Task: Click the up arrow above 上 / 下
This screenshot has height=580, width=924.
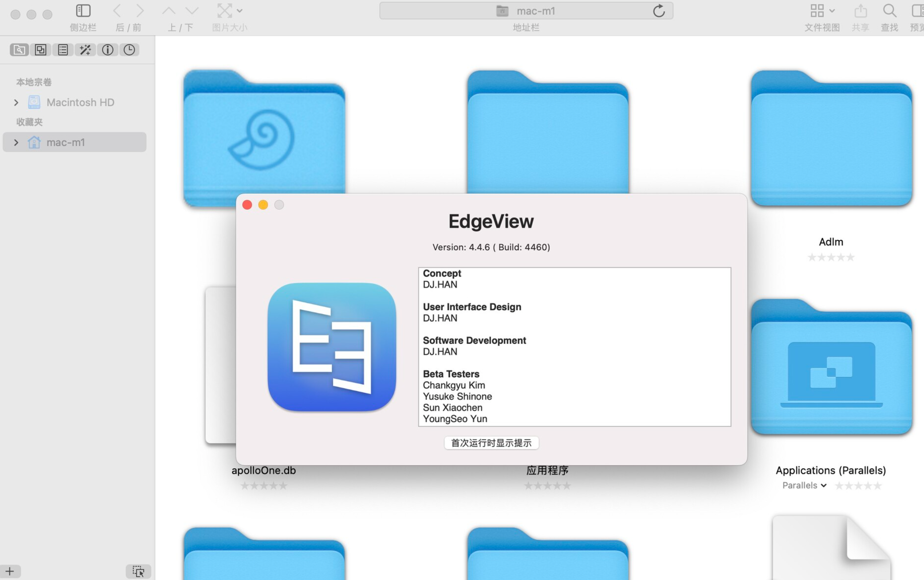Action: click(x=169, y=11)
